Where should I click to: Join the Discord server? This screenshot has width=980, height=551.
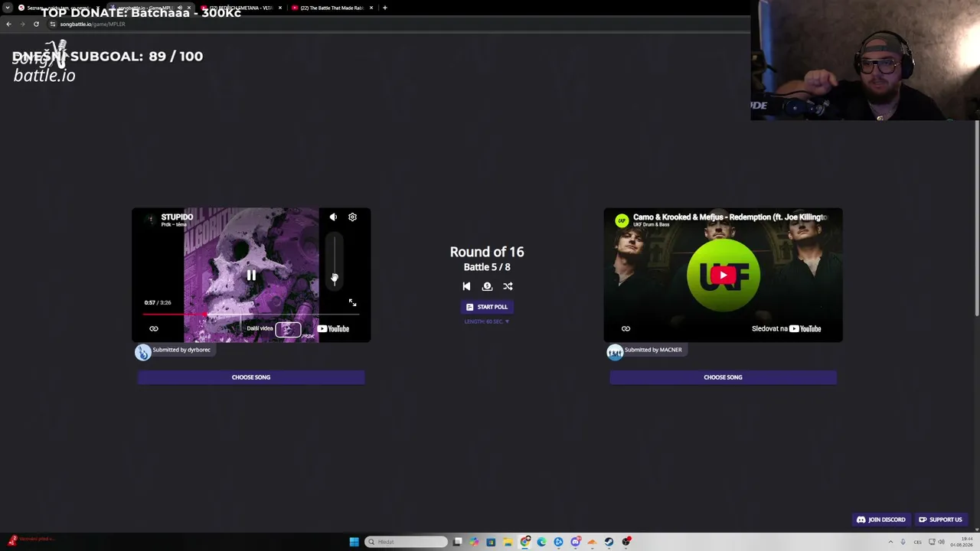[x=881, y=520]
